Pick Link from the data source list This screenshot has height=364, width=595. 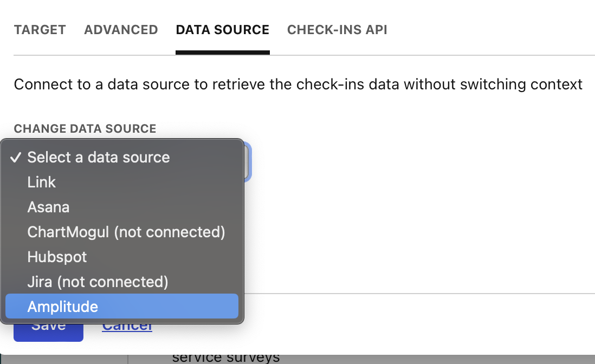click(42, 183)
